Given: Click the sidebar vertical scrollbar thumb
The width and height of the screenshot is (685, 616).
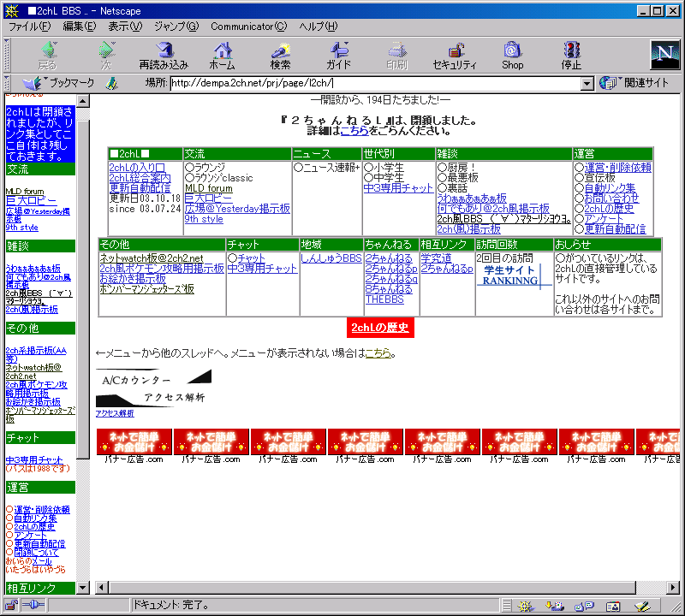Looking at the screenshot, I should point(83,290).
